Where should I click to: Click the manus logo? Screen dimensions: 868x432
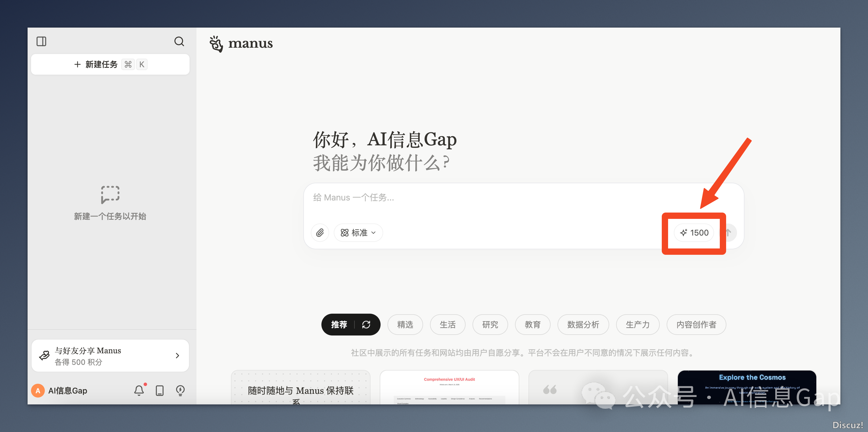[241, 44]
